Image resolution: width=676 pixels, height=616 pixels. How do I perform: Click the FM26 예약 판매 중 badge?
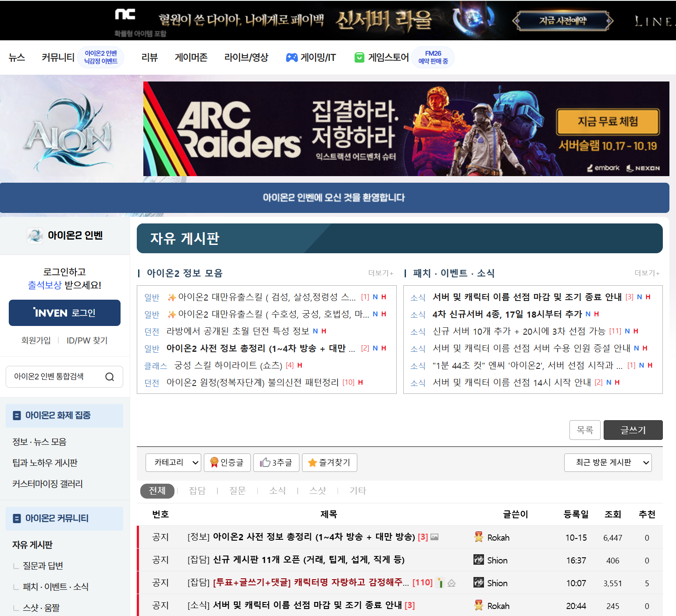433,57
